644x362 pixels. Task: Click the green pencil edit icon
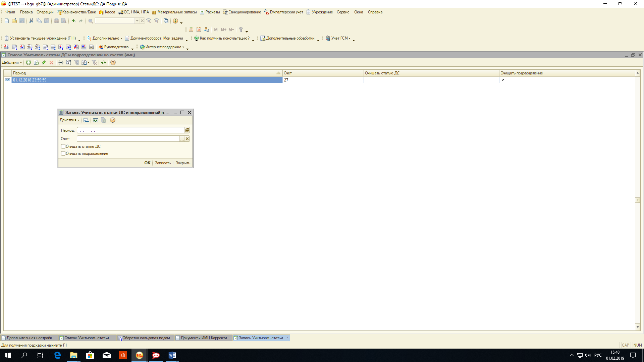tap(44, 63)
